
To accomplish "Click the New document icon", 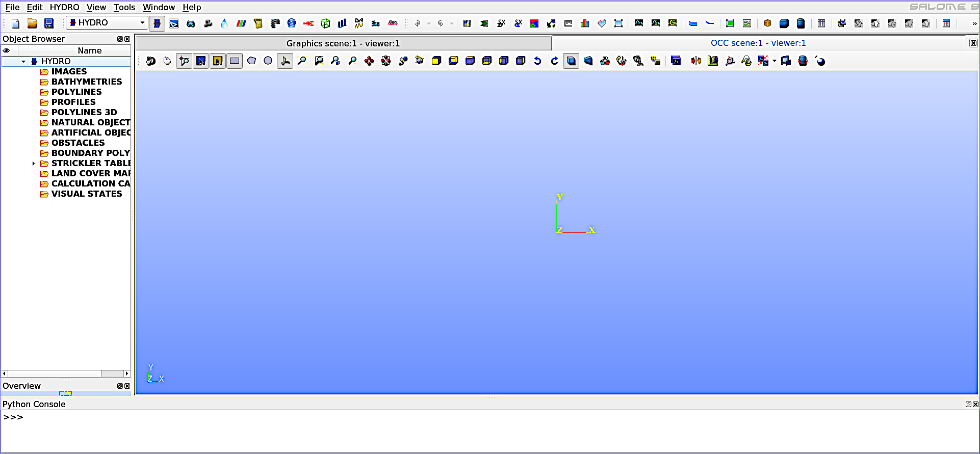I will point(15,23).
